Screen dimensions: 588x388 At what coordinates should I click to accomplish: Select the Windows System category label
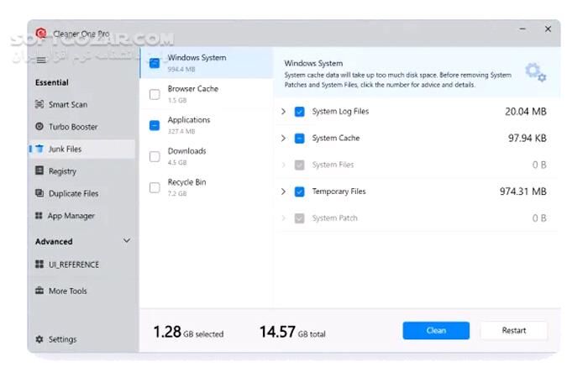197,58
